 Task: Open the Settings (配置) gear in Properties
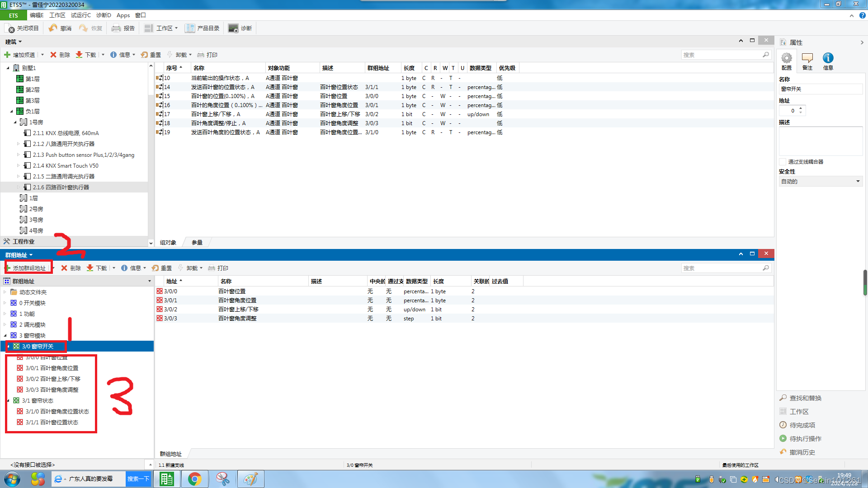pos(787,58)
